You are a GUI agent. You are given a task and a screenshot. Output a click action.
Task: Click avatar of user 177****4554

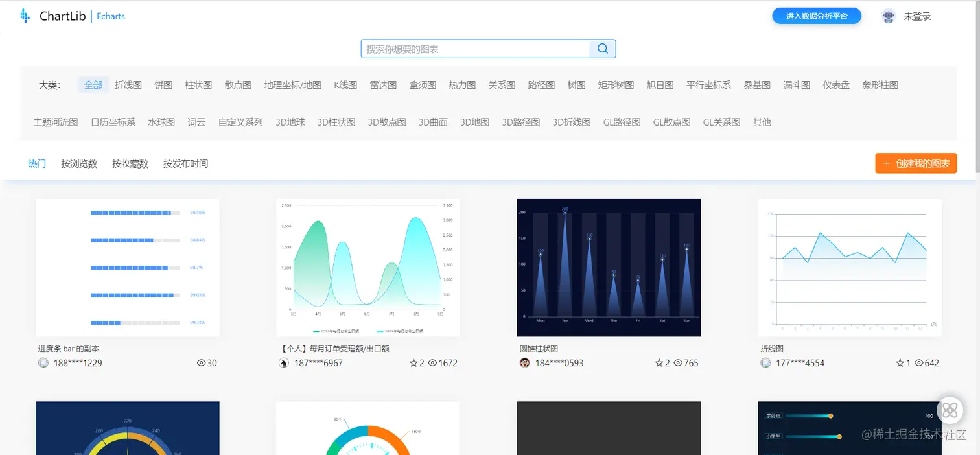pyautogui.click(x=765, y=363)
